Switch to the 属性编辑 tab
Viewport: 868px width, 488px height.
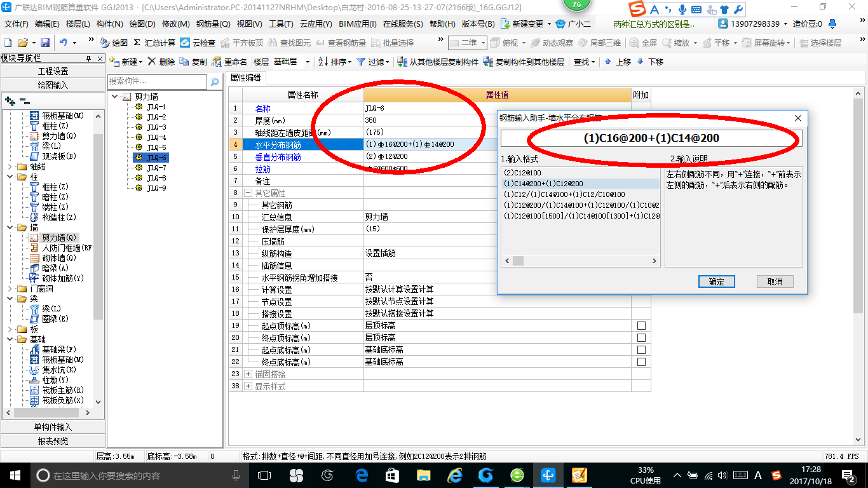coord(245,78)
